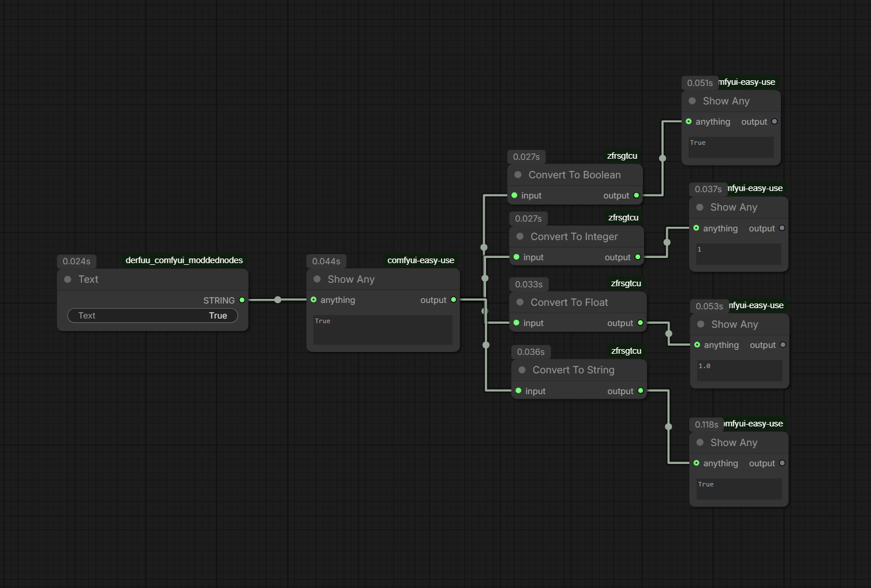Click zfrsgtcu badge above Convert To String
This screenshot has width=871, height=588.
coord(626,351)
